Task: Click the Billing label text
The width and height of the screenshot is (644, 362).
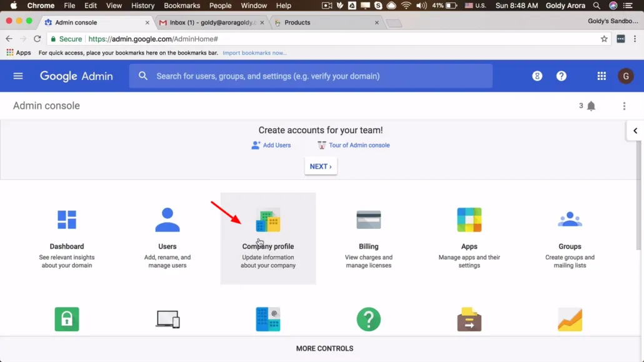Action: tap(368, 246)
